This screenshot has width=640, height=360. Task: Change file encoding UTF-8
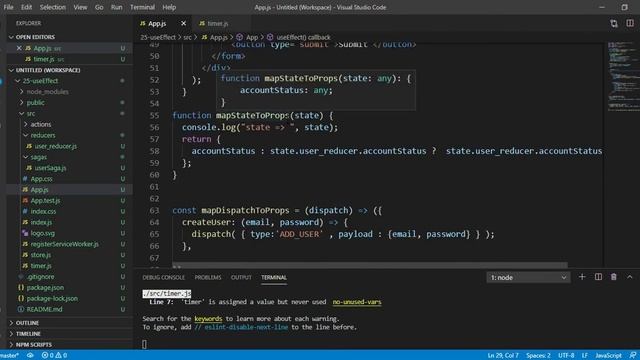tap(566, 356)
